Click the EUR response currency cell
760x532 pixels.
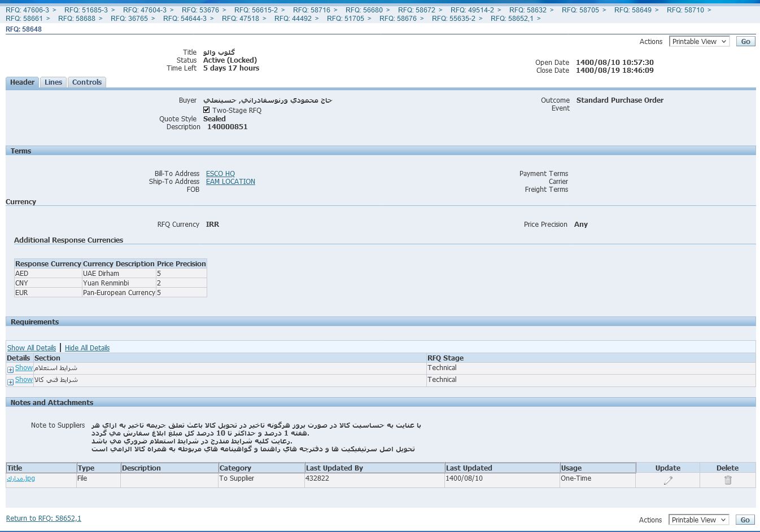point(48,293)
